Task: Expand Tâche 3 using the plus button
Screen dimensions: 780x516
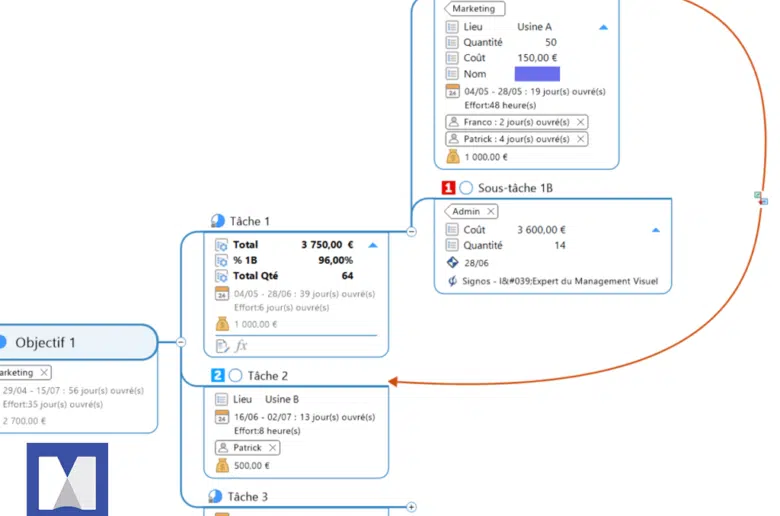Action: pos(411,507)
